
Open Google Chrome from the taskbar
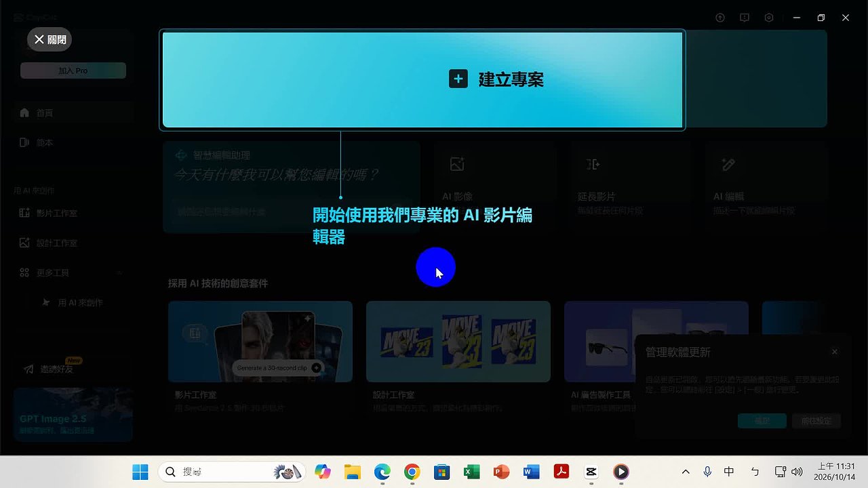(412, 472)
